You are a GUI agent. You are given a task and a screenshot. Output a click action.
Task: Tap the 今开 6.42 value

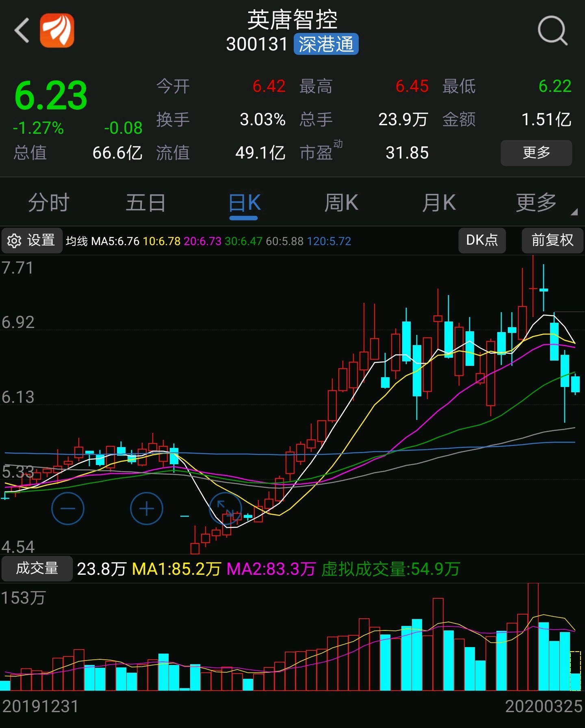click(269, 86)
